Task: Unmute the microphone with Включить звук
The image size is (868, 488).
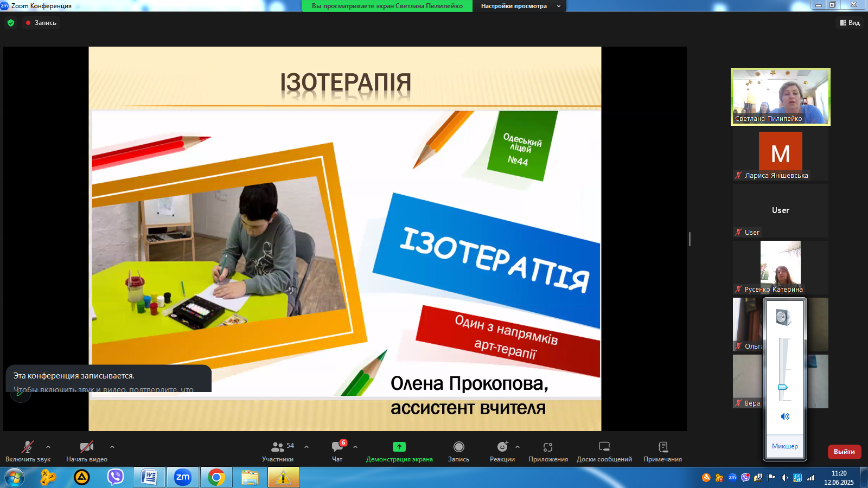Action: [x=28, y=451]
